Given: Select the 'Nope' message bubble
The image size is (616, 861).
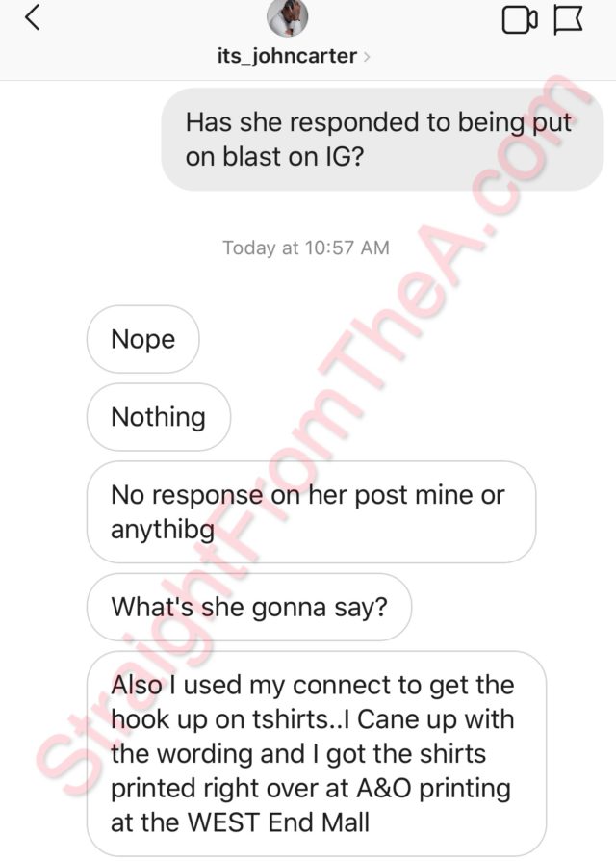Looking at the screenshot, I should pyautogui.click(x=142, y=339).
